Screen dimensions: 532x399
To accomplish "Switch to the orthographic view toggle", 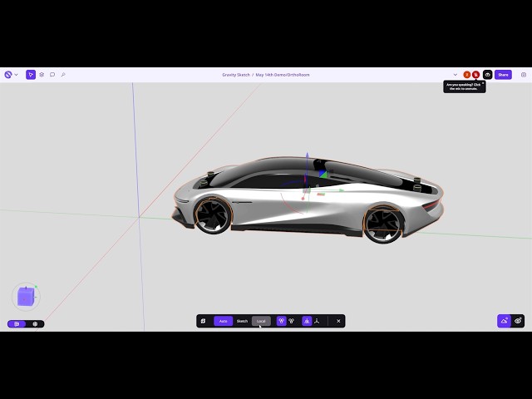I will pyautogui.click(x=17, y=324).
